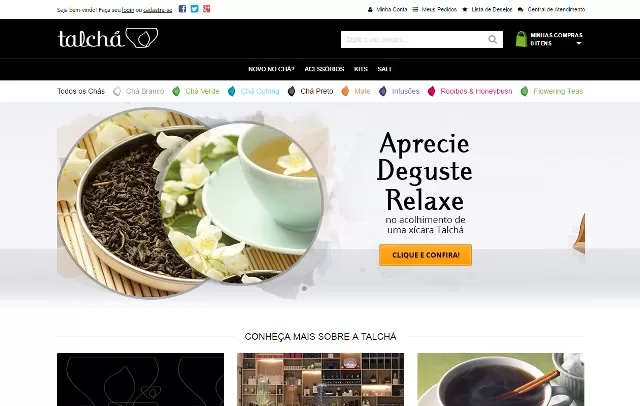
Task: Open the tea shop shelves thumbnail
Action: (x=320, y=379)
